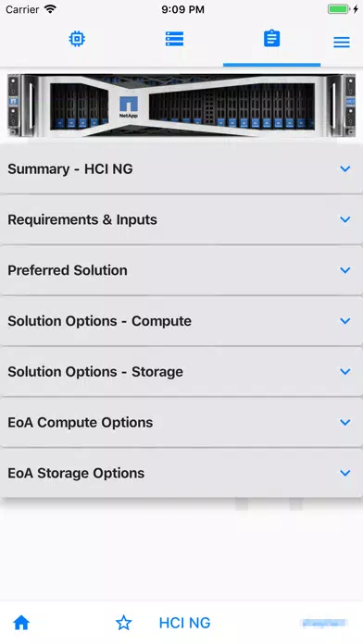Screen dimensions: 363x644
Task: Expand Solution Options - Compute chevron
Action: tap(345, 321)
